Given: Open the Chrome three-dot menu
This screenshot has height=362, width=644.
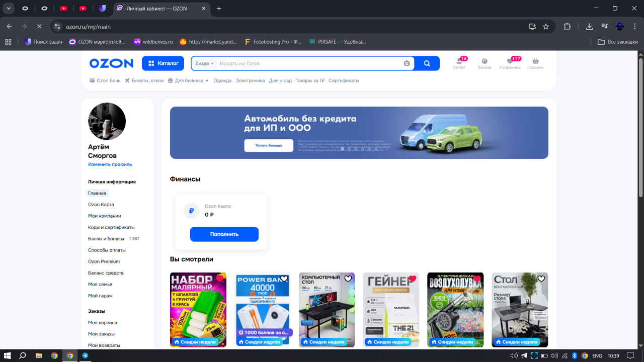Looking at the screenshot, I should tap(634, 27).
